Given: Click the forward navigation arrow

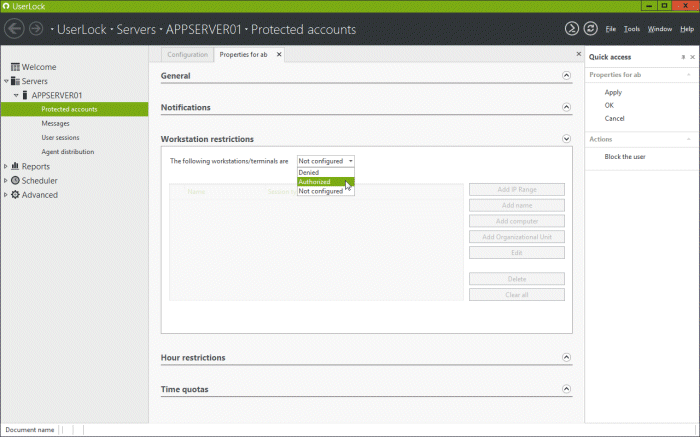Looking at the screenshot, I should point(36,29).
